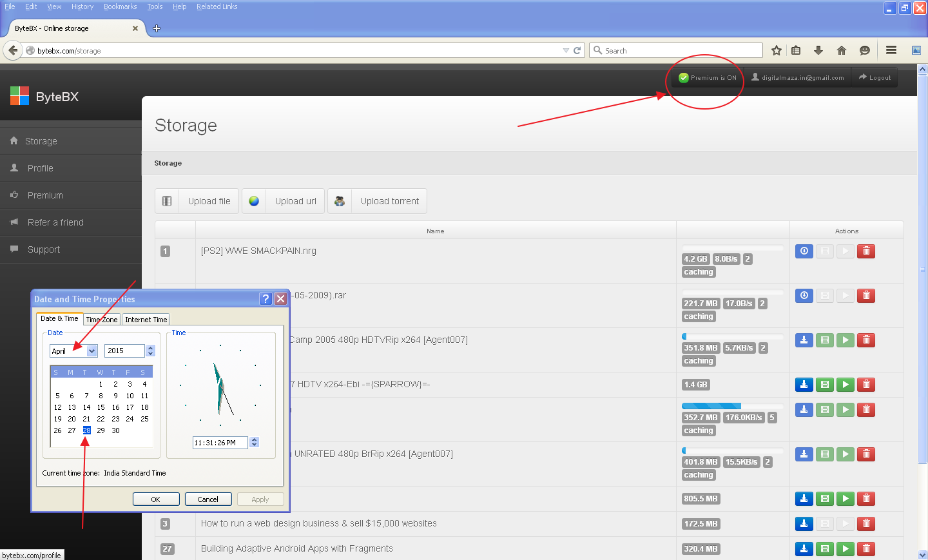Delete the Camp 2005 480p HDTVRip file
The height and width of the screenshot is (560, 928).
[x=866, y=340]
